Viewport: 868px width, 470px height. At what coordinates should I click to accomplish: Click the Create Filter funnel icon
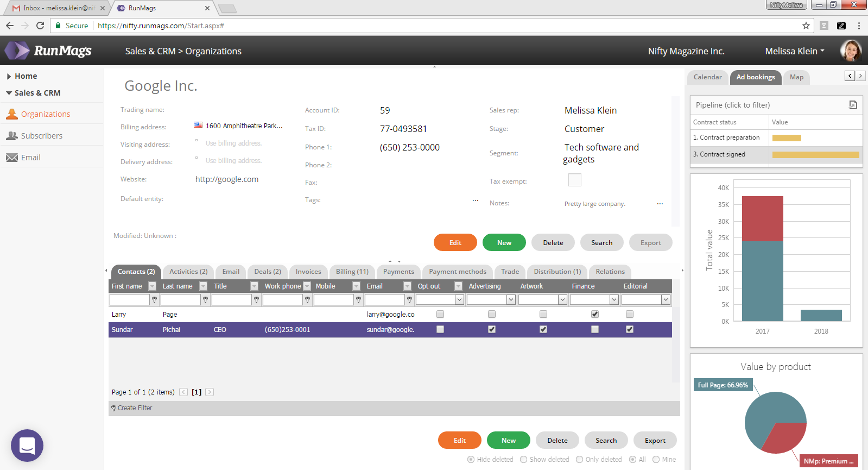click(x=113, y=408)
